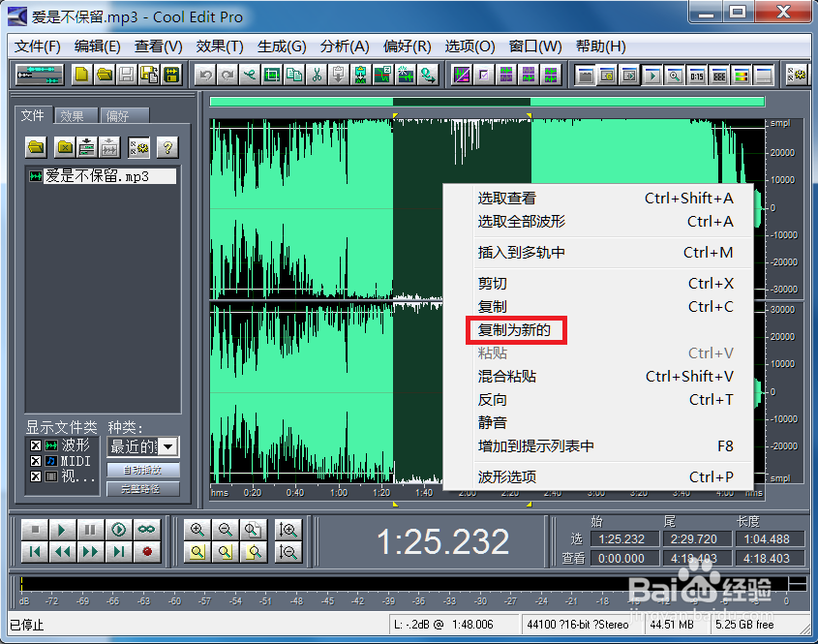Switch to the 效果 tab in left panel
The image size is (818, 644).
[76, 116]
